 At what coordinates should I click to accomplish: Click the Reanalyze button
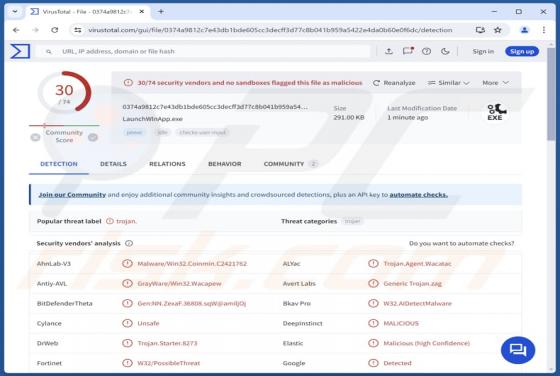click(x=394, y=83)
